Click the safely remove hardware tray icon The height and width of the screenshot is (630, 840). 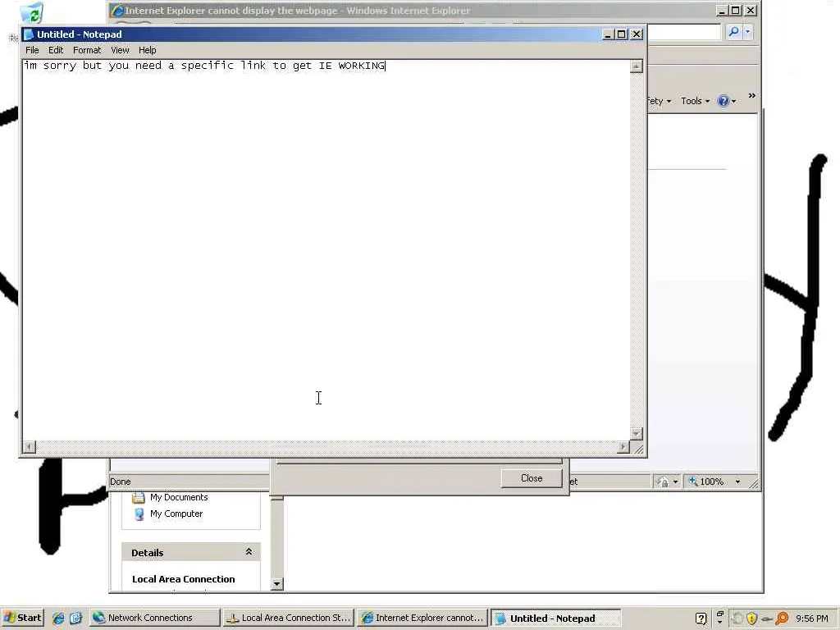click(x=767, y=619)
